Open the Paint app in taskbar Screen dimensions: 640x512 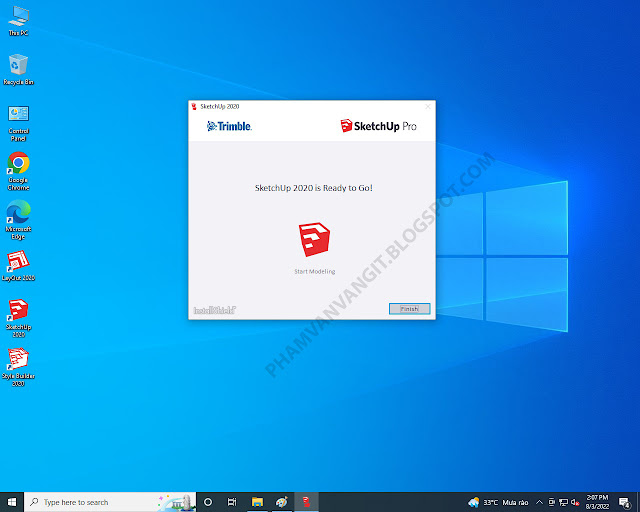(x=282, y=502)
